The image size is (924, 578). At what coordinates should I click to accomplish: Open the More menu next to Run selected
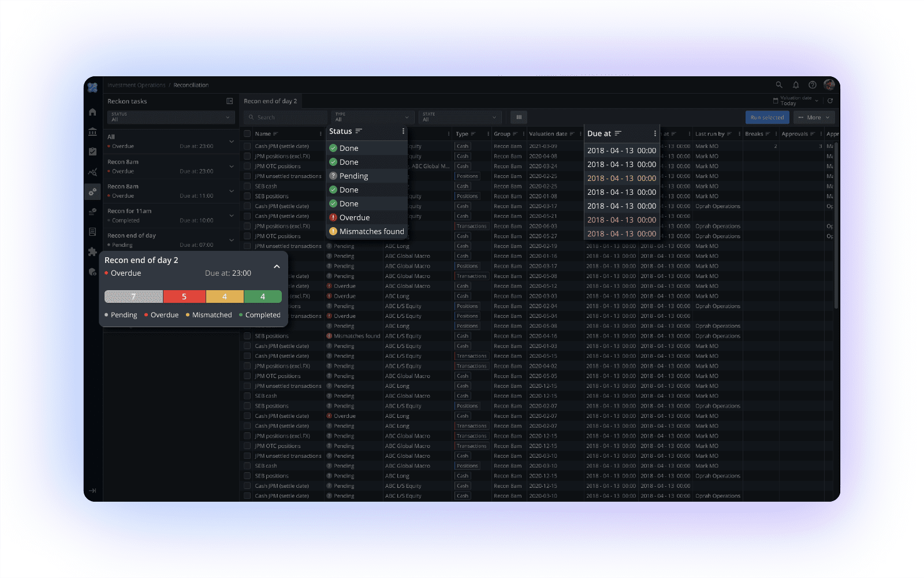point(814,117)
